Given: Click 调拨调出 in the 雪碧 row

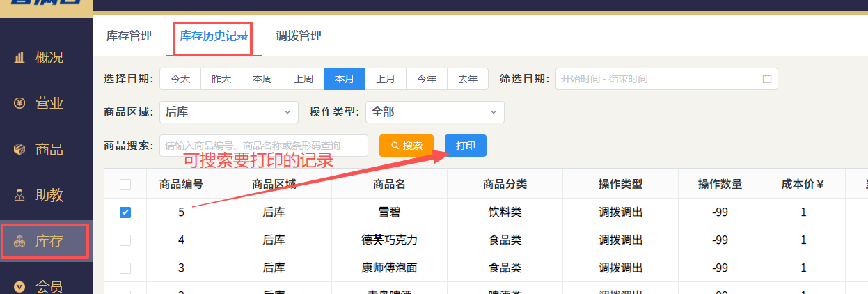Looking at the screenshot, I should tap(620, 212).
